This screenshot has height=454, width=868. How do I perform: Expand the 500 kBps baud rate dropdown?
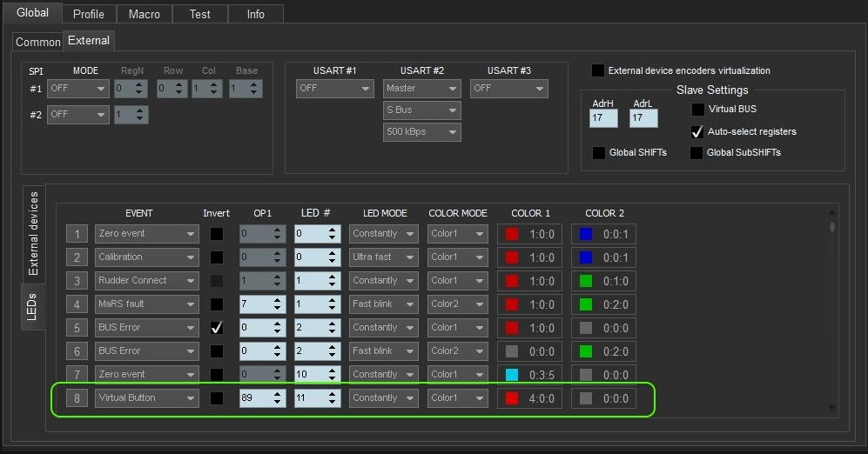point(421,132)
